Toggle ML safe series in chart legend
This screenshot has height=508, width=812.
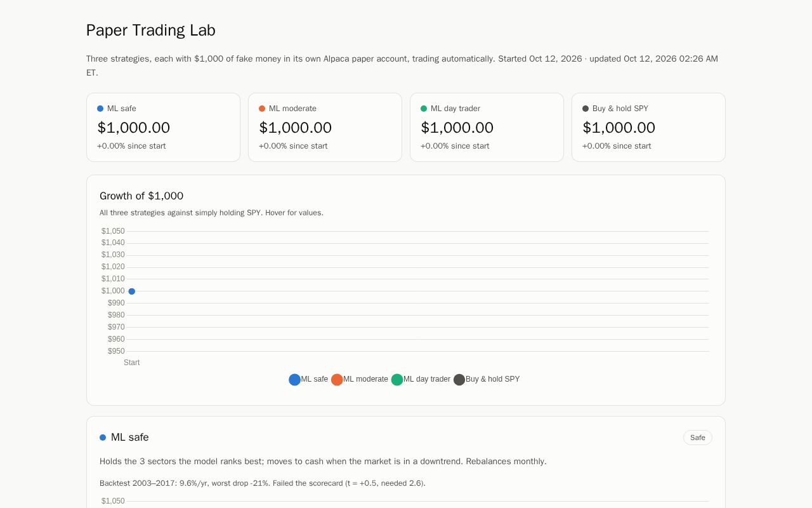308,380
